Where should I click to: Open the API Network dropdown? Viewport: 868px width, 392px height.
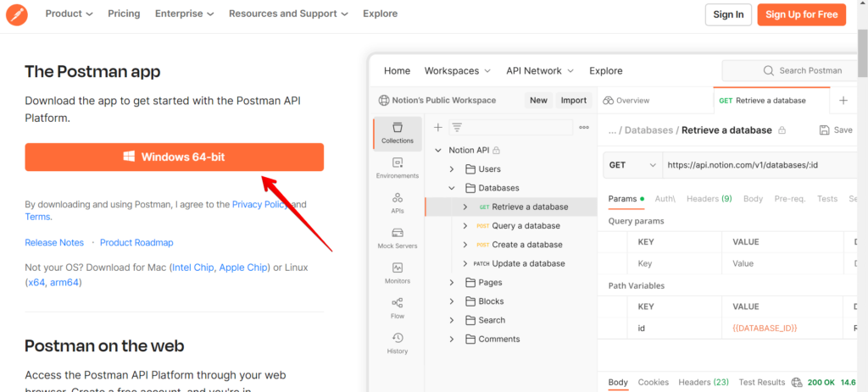[540, 71]
